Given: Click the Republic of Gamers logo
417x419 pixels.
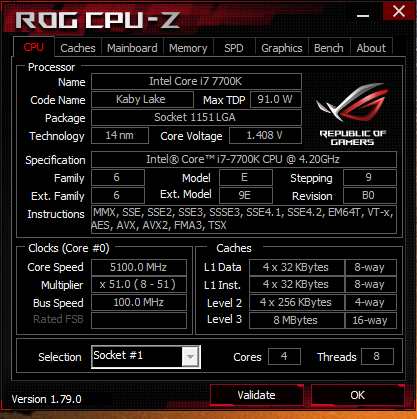Looking at the screenshot, I should [x=352, y=114].
